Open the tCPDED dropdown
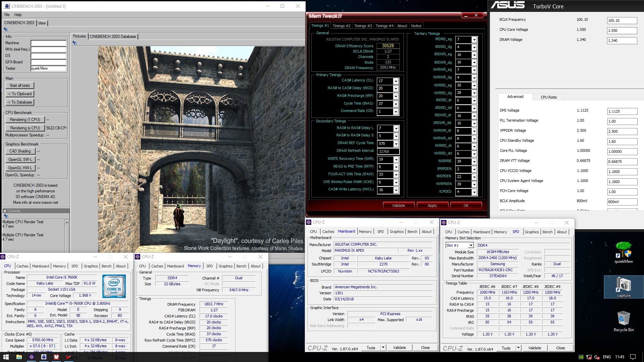 [x=474, y=192]
